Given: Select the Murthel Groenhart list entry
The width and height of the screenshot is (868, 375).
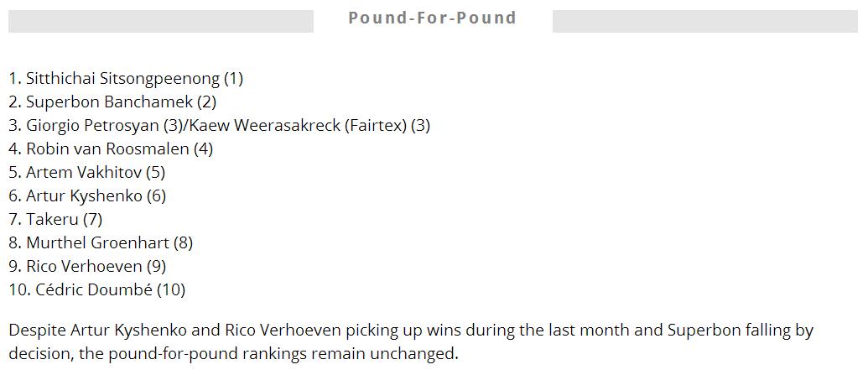Looking at the screenshot, I should (98, 243).
